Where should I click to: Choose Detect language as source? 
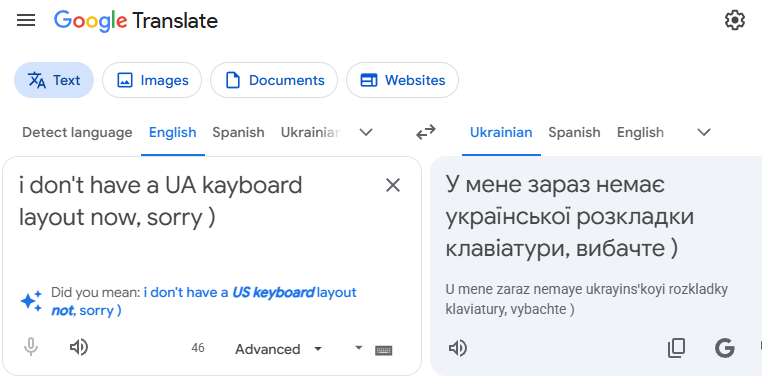click(77, 132)
